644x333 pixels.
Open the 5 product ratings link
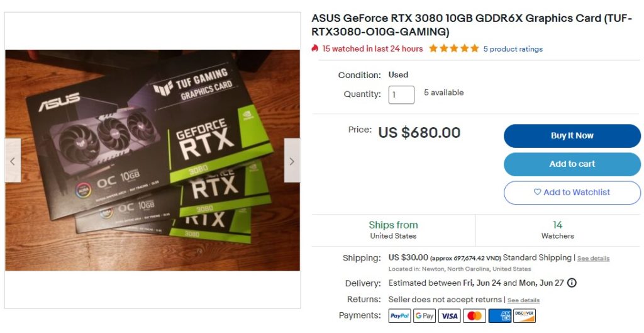[513, 49]
